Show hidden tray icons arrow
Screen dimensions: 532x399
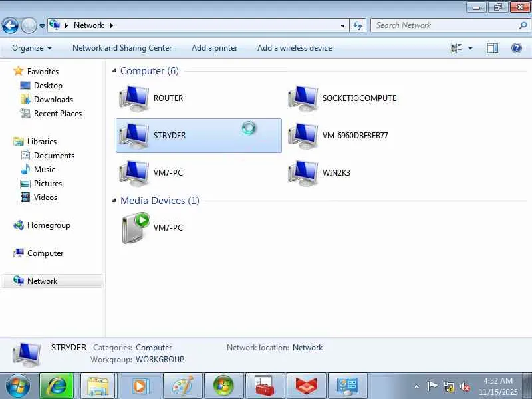417,386
